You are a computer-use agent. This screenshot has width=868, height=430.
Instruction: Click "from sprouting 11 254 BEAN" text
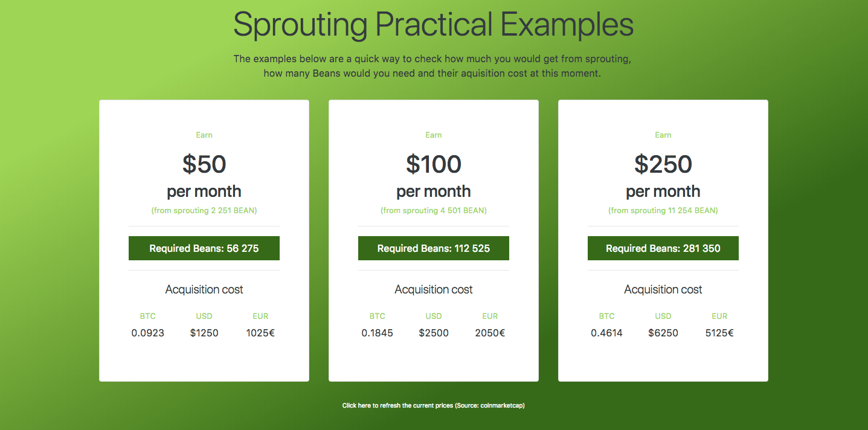coord(663,211)
